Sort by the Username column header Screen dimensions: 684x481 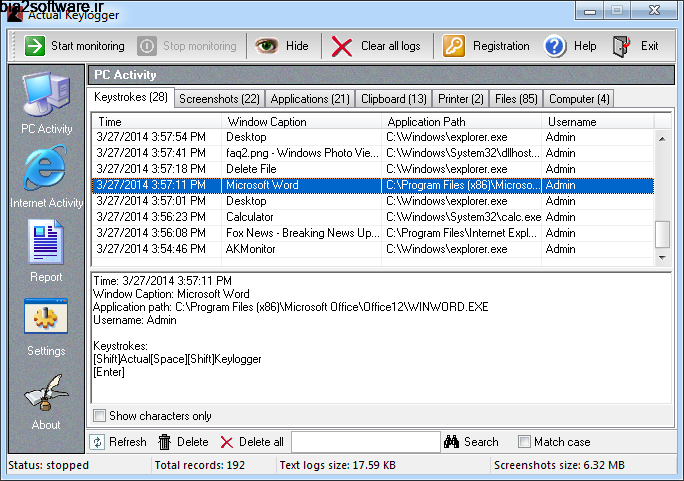[x=598, y=122]
